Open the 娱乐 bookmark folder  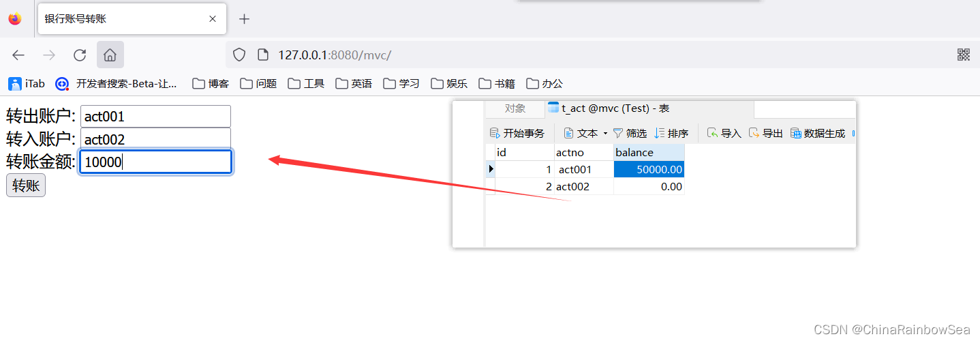click(449, 84)
